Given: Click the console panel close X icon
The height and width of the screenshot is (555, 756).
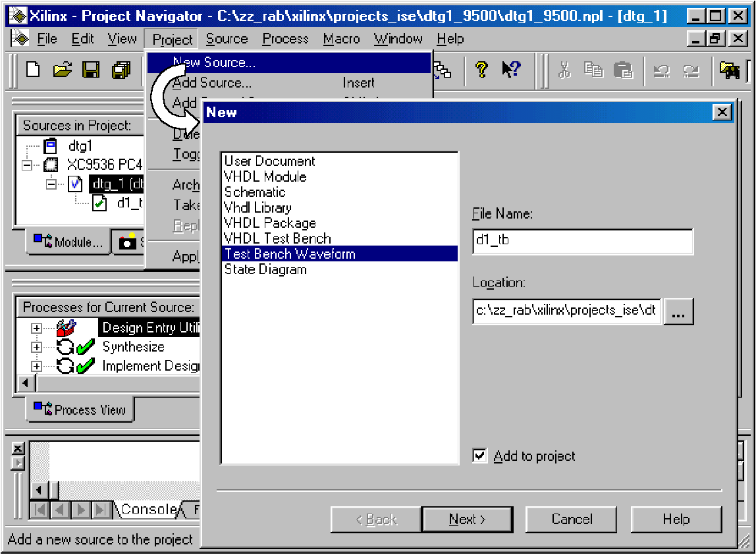Looking at the screenshot, I should click(18, 448).
